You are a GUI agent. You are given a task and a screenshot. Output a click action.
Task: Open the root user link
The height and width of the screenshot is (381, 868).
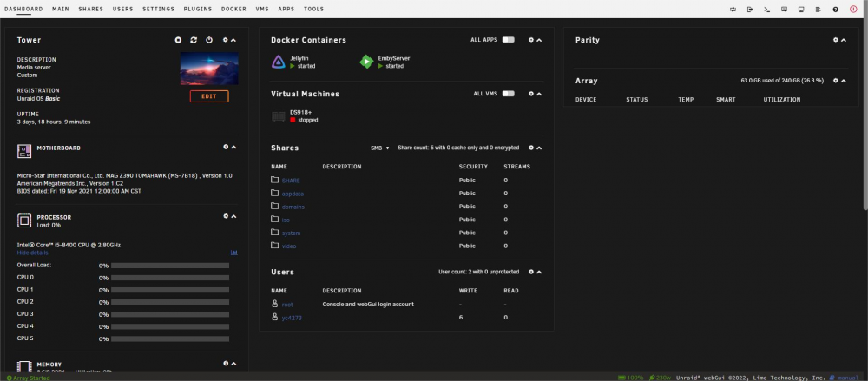[x=287, y=304]
